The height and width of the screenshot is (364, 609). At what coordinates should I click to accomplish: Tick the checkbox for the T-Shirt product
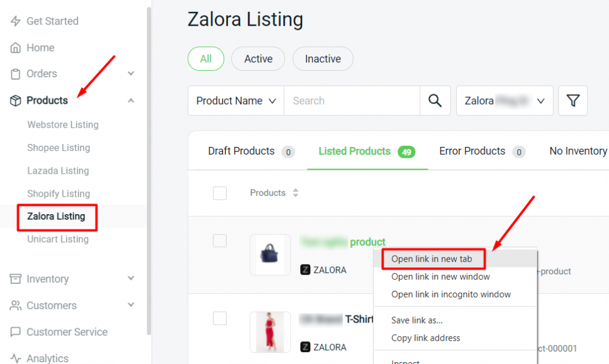pyautogui.click(x=220, y=319)
